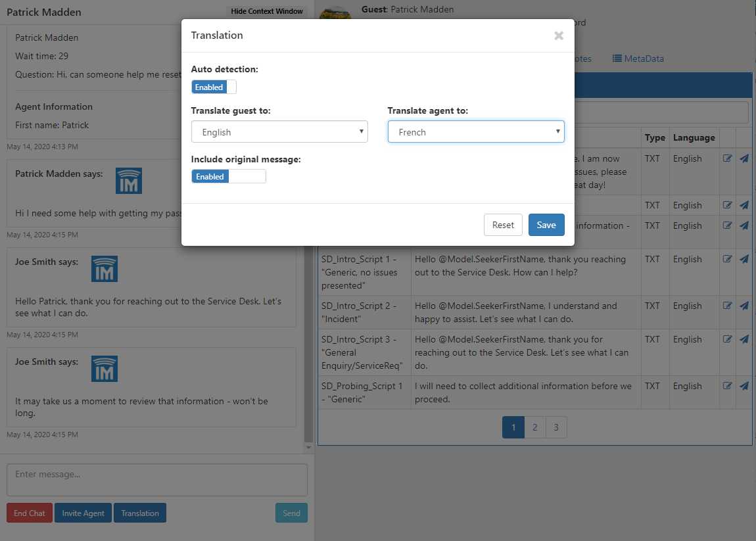Image resolution: width=756 pixels, height=541 pixels.
Task: Click End Chat button
Action: coord(30,513)
